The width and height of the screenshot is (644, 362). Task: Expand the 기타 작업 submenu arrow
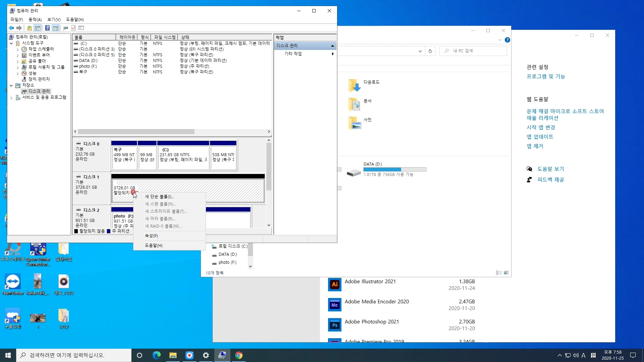(332, 54)
